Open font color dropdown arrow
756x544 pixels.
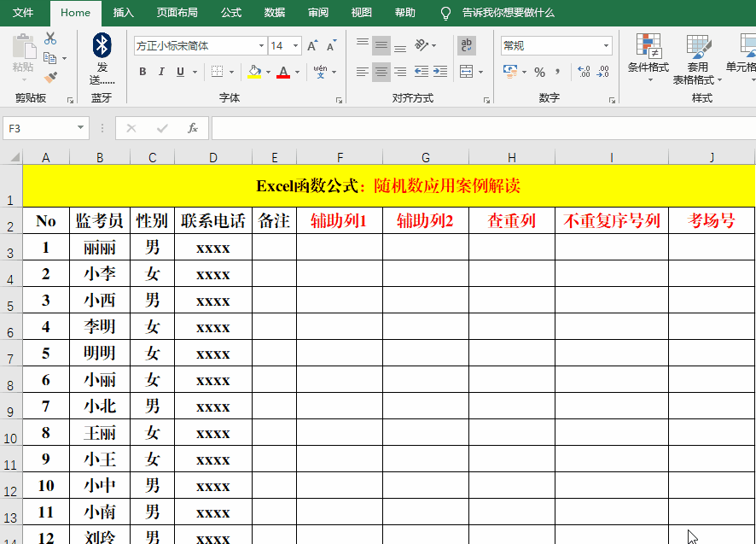click(297, 72)
